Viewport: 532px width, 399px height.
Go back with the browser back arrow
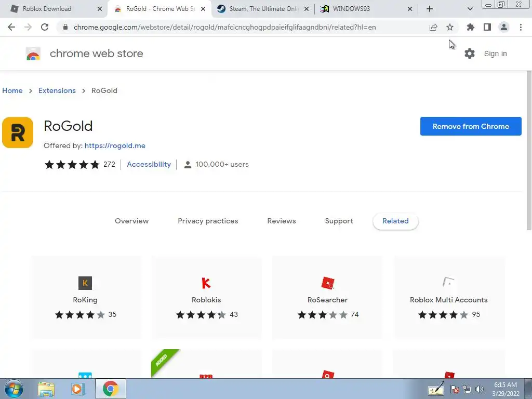[11, 27]
